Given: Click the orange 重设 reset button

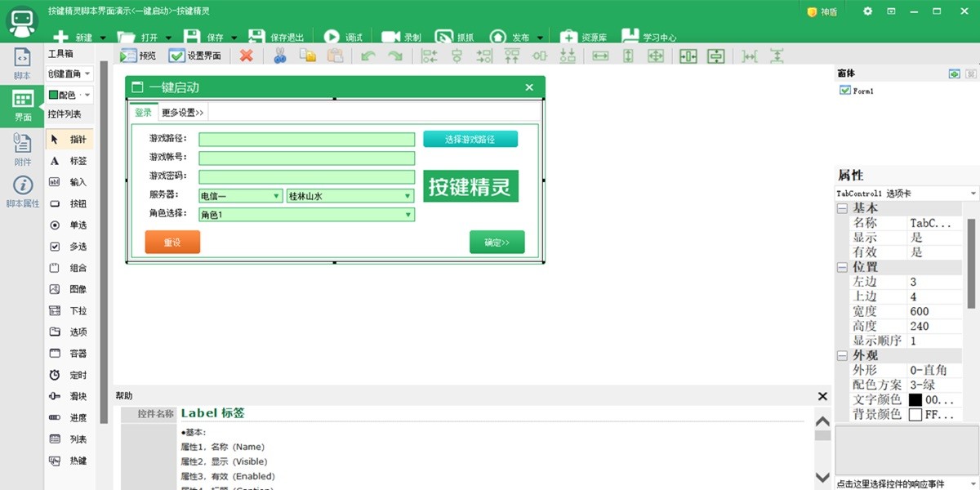Looking at the screenshot, I should 172,243.
